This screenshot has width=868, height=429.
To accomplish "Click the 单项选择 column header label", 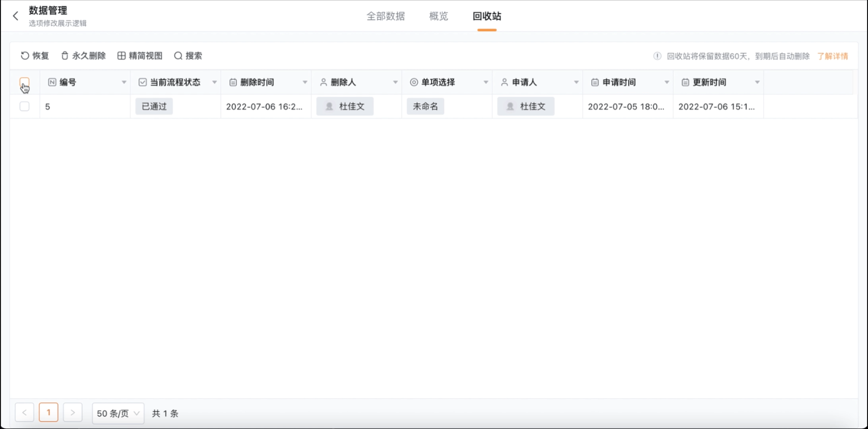I will point(438,82).
